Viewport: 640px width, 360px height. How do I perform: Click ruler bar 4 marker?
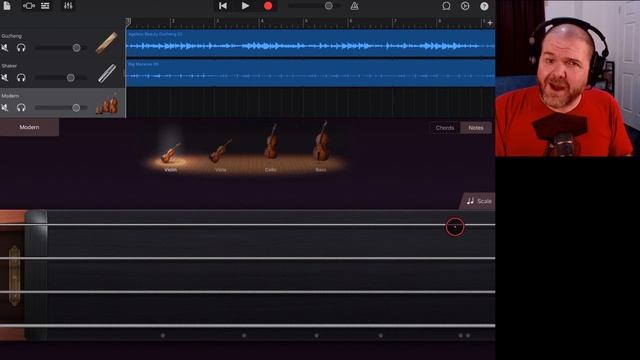click(261, 21)
